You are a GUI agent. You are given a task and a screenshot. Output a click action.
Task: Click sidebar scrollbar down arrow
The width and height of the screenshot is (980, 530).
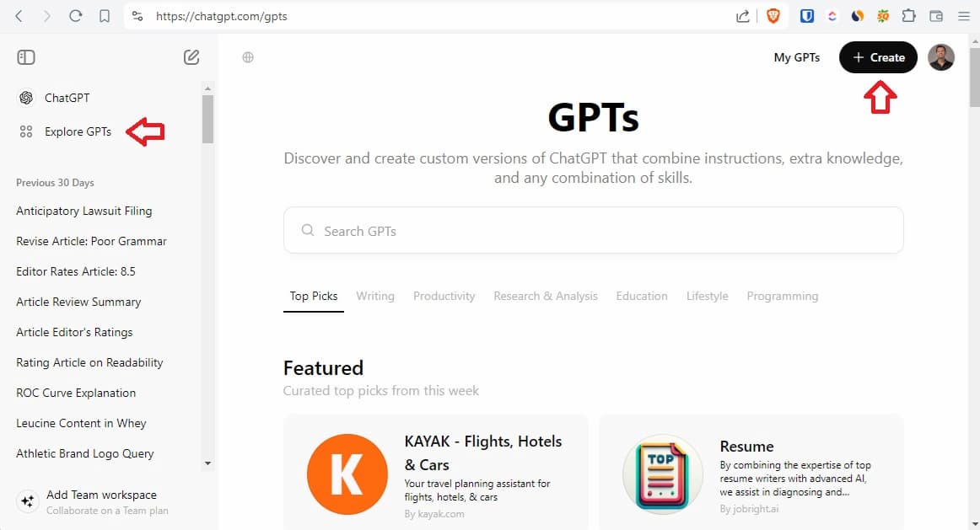click(208, 463)
